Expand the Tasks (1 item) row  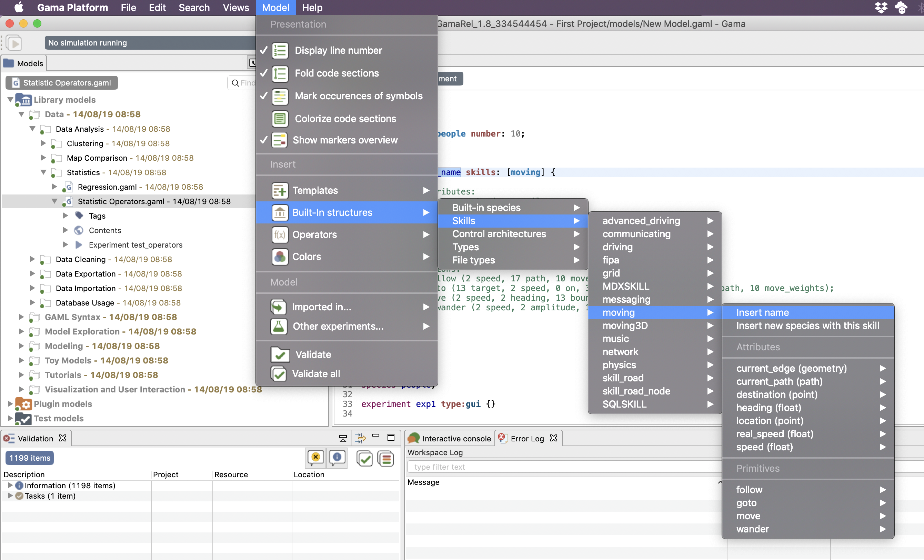coord(10,496)
